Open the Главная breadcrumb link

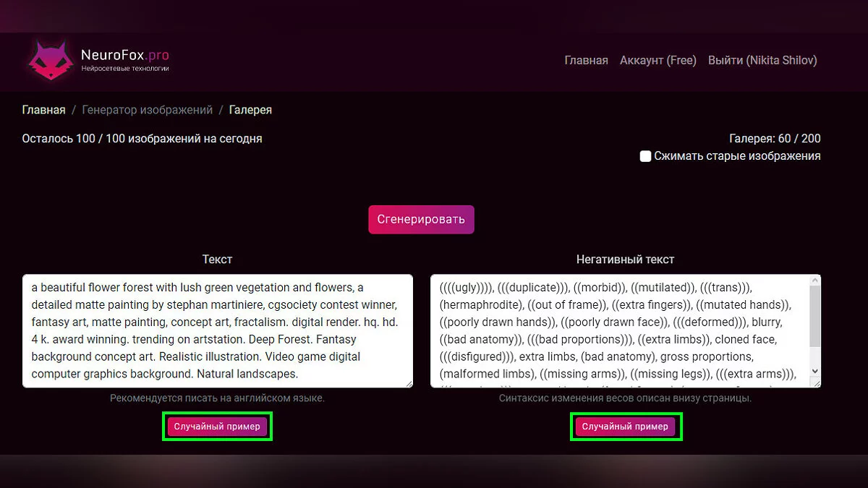43,110
